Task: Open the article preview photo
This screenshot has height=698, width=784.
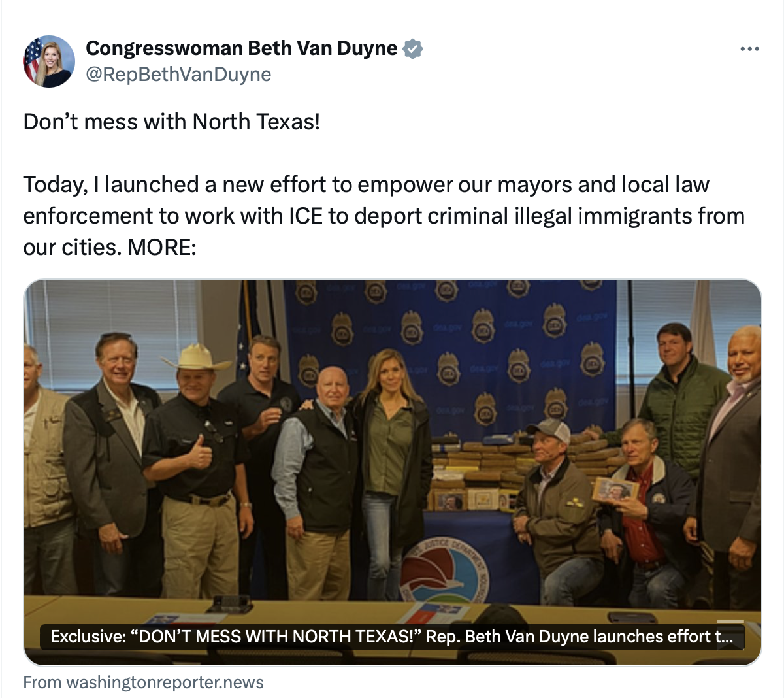Action: tap(393, 473)
